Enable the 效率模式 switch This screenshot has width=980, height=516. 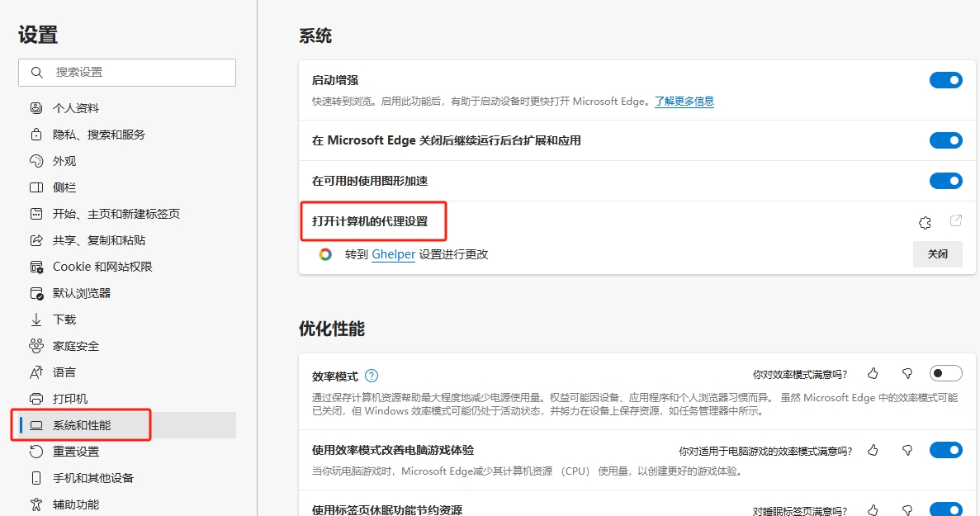[x=945, y=373]
